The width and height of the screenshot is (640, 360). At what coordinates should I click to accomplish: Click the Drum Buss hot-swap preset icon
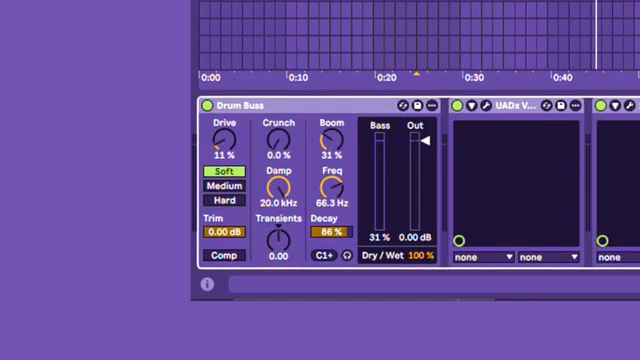(x=402, y=106)
